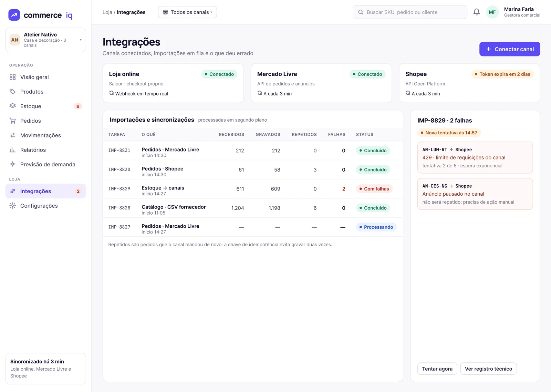Click the Nova tentativa às 14:57 badge
The height and width of the screenshot is (392, 551).
pyautogui.click(x=449, y=133)
